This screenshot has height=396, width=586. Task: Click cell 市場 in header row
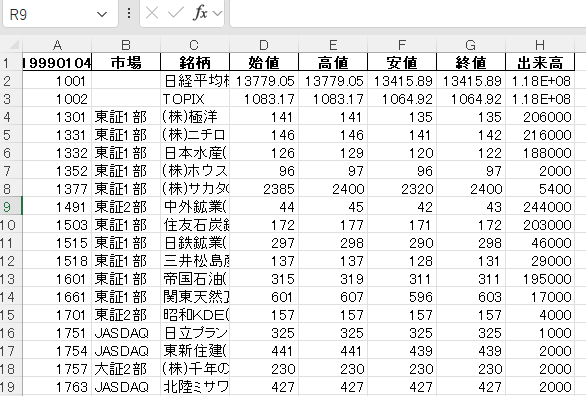(x=126, y=62)
